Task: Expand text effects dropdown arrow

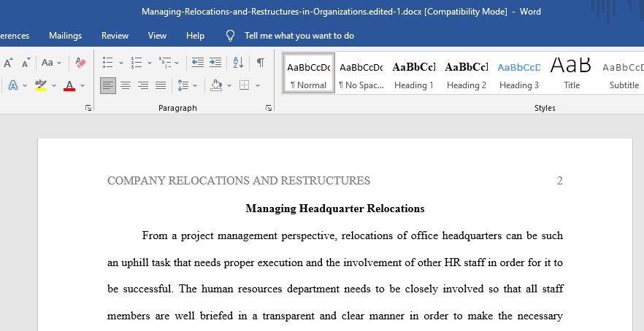Action: tap(25, 85)
